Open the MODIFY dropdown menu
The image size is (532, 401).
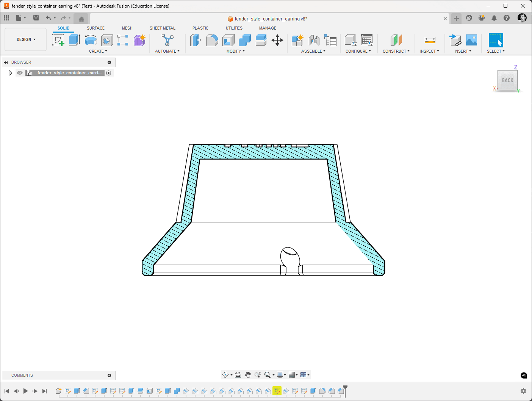click(236, 51)
